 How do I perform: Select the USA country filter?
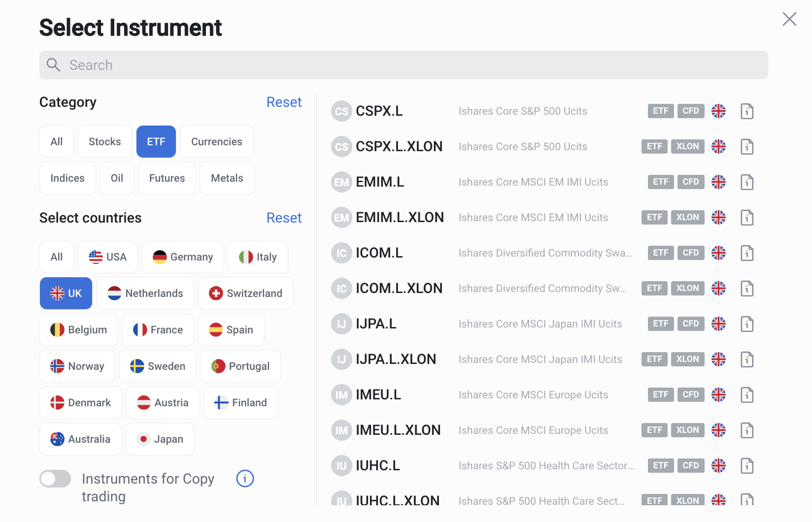(x=107, y=257)
